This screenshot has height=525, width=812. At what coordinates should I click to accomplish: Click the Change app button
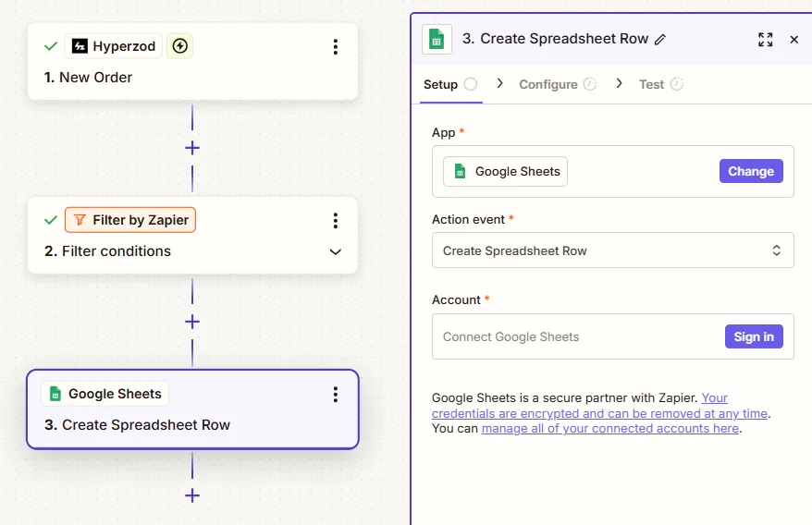(751, 171)
